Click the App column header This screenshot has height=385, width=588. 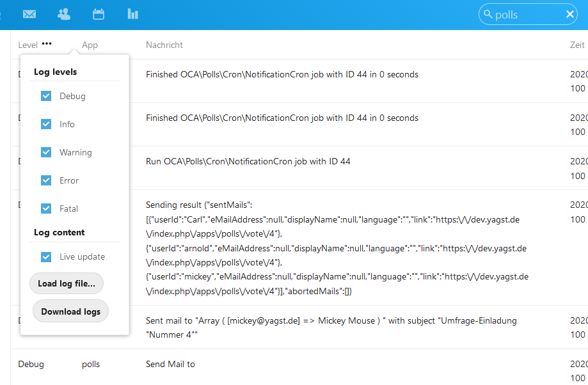pyautogui.click(x=90, y=45)
